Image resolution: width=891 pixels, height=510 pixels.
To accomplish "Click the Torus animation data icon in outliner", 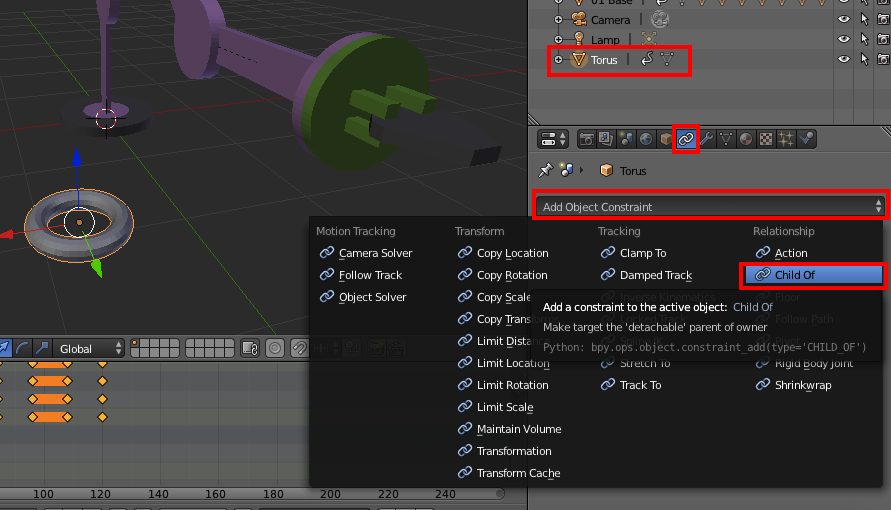I will coord(647,59).
